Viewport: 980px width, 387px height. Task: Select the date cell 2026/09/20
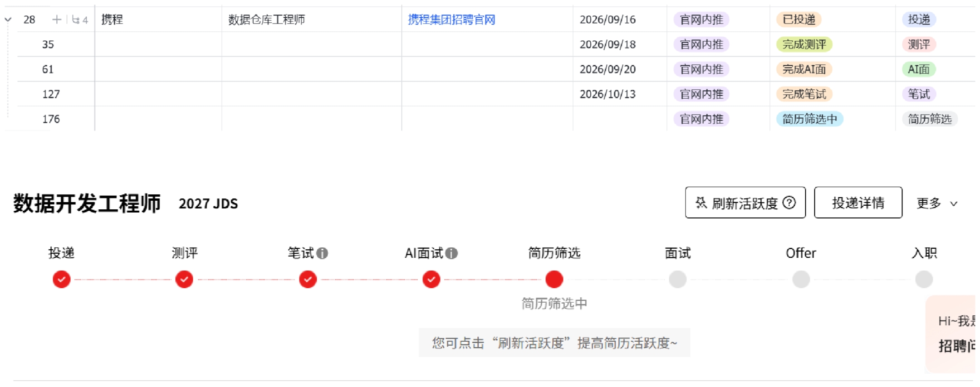(x=620, y=69)
